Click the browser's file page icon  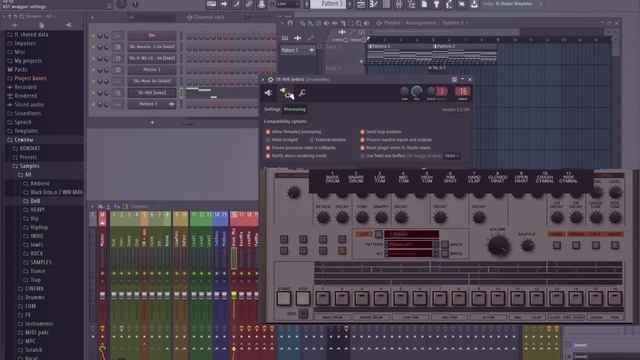coord(41,25)
